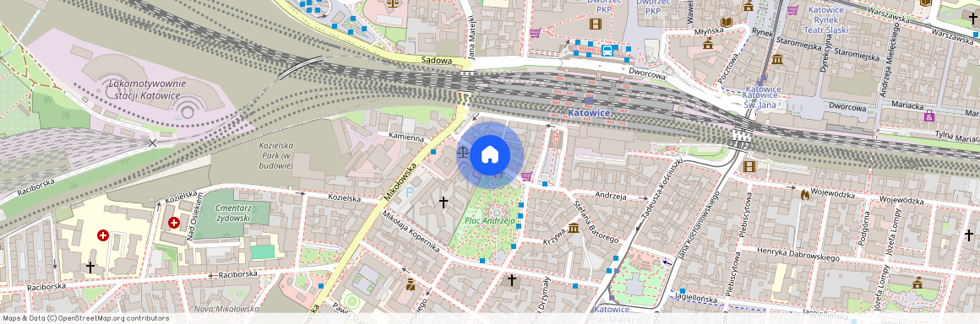The image size is (980, 324).
Task: Open the cinema icon below Dworzec PKP
Action: pos(595,24)
